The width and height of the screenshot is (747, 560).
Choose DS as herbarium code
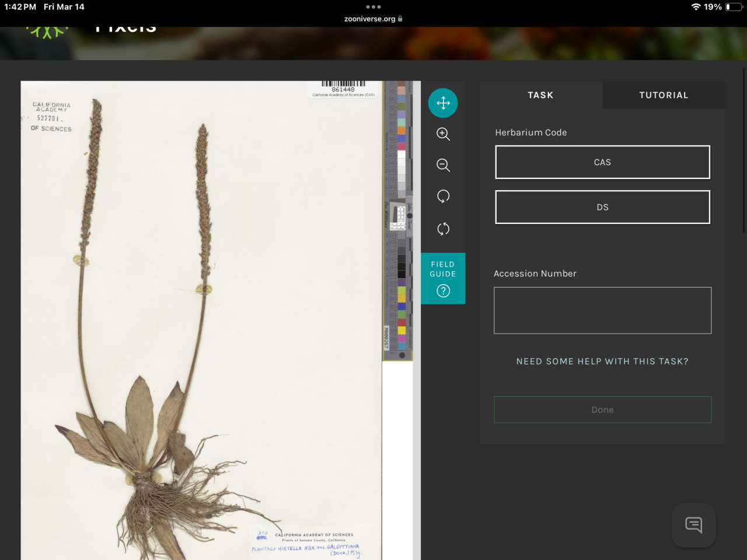pyautogui.click(x=602, y=207)
